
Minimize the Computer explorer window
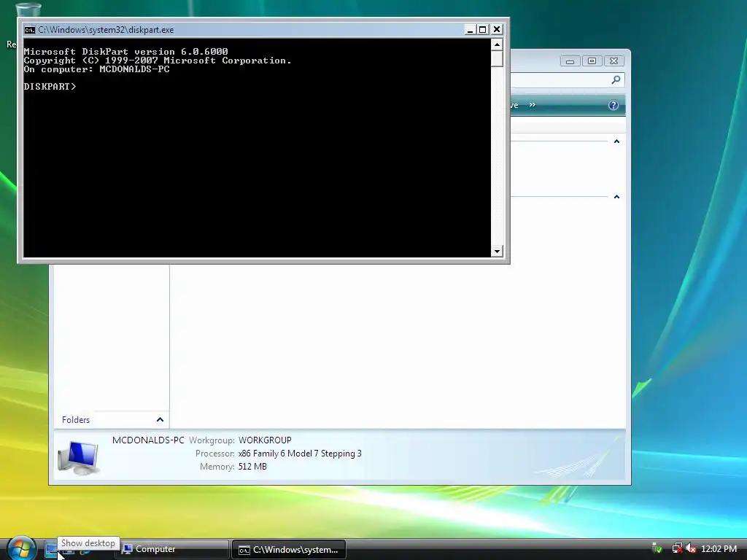[x=570, y=61]
